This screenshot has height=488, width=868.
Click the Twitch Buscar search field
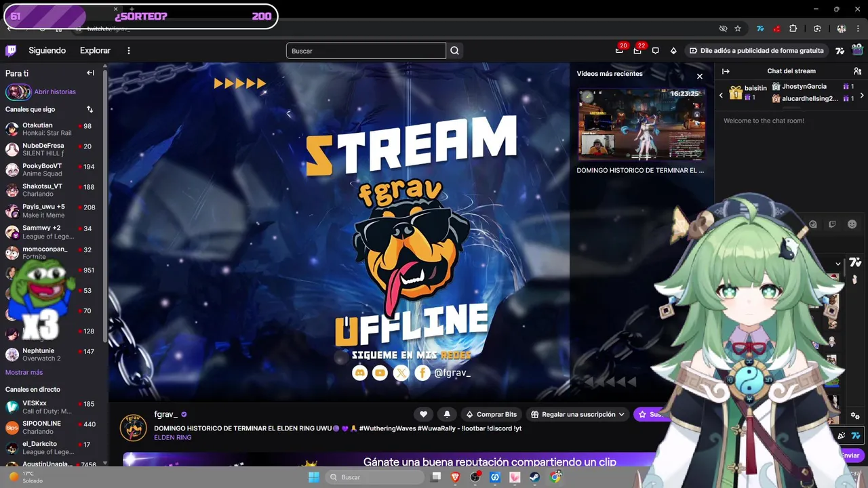[366, 51]
